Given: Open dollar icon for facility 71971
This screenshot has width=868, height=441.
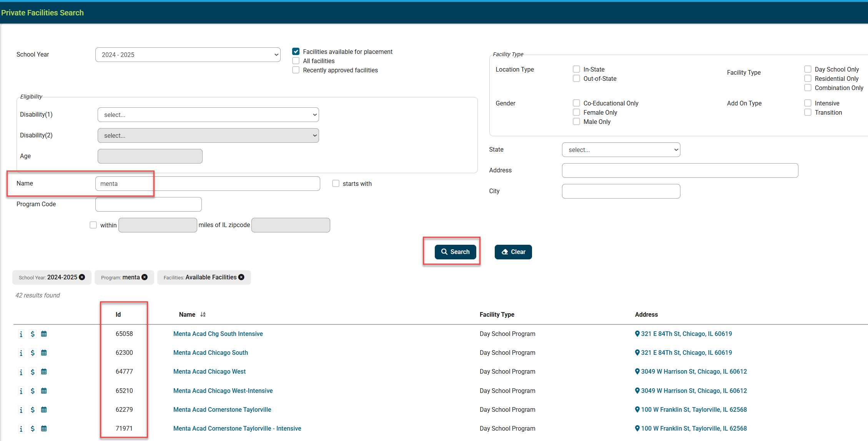Looking at the screenshot, I should (x=33, y=429).
